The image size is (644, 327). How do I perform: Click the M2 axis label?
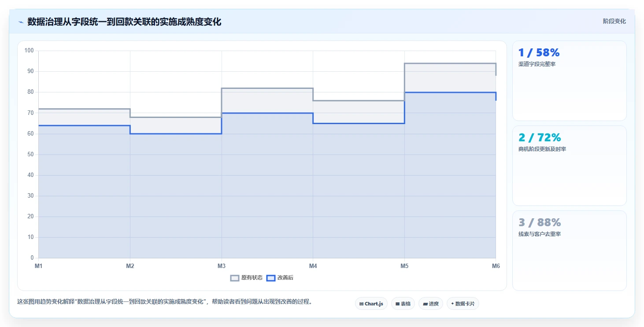(x=130, y=266)
